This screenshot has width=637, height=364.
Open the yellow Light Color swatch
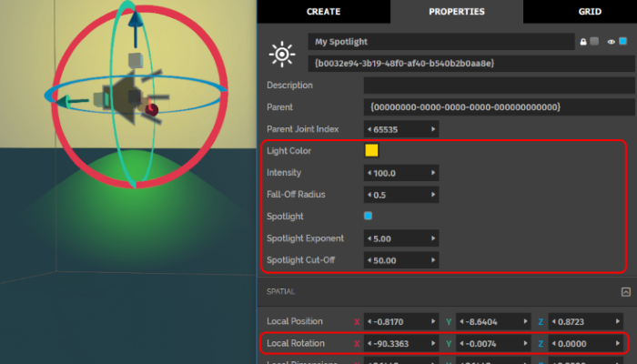[371, 150]
